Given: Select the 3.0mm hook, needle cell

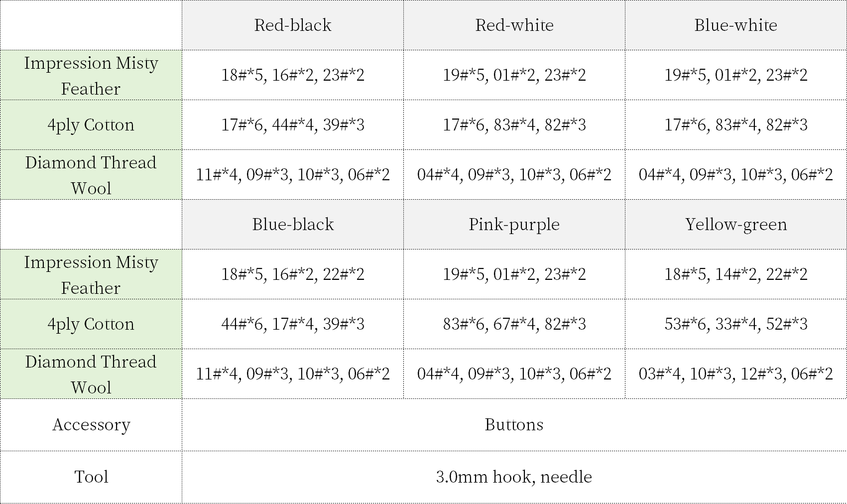Looking at the screenshot, I should 514,477.
